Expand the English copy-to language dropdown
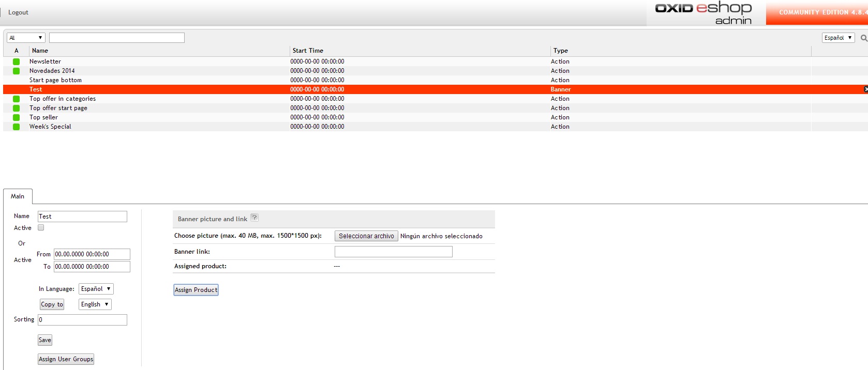Screen dimensions: 868x370 [x=95, y=304]
